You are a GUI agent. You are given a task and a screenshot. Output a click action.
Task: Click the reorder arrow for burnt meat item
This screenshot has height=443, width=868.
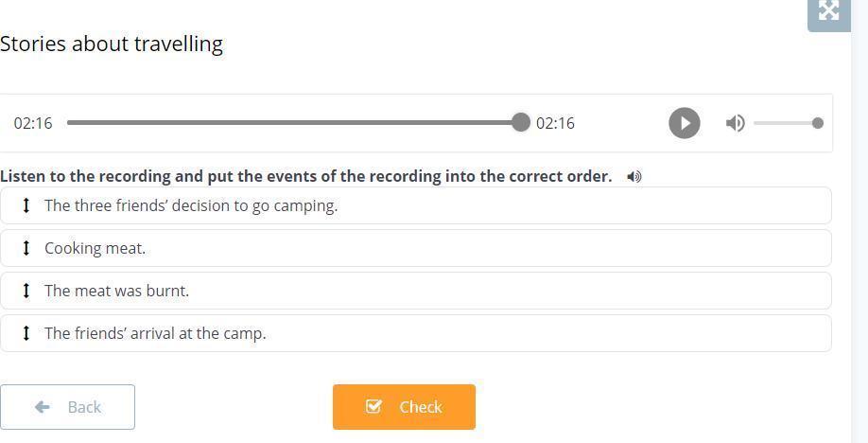pos(26,291)
